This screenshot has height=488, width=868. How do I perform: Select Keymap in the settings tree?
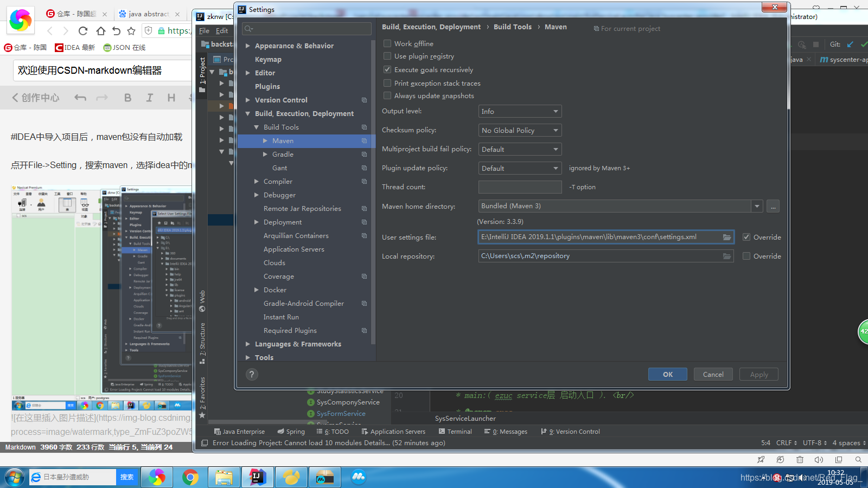click(268, 60)
